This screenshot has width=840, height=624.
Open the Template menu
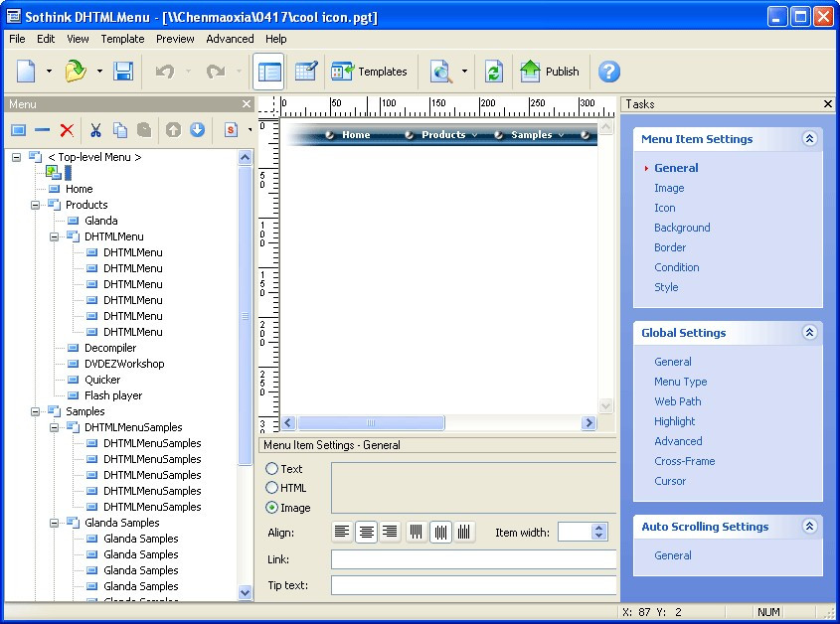click(122, 39)
